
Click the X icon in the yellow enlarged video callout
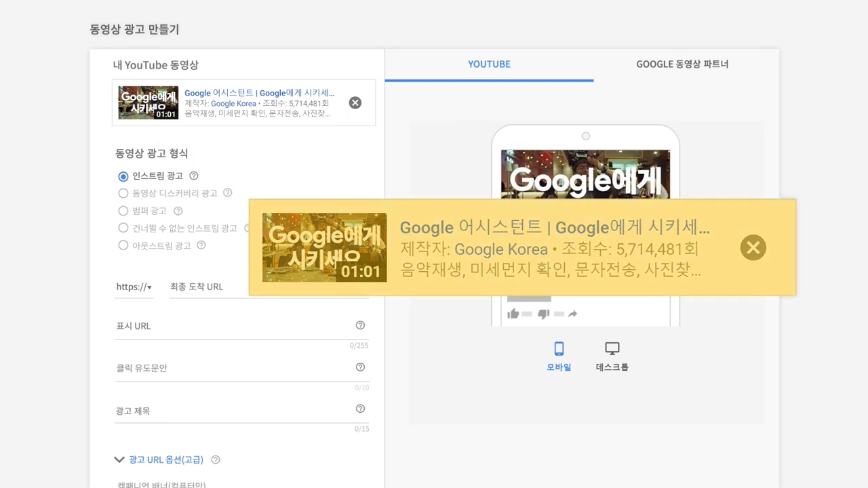(x=753, y=248)
